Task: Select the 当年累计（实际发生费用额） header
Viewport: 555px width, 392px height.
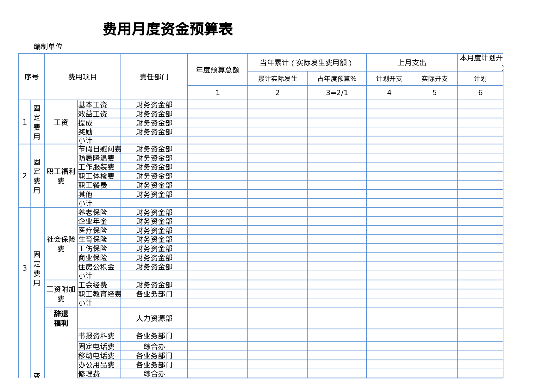Action: pos(306,63)
